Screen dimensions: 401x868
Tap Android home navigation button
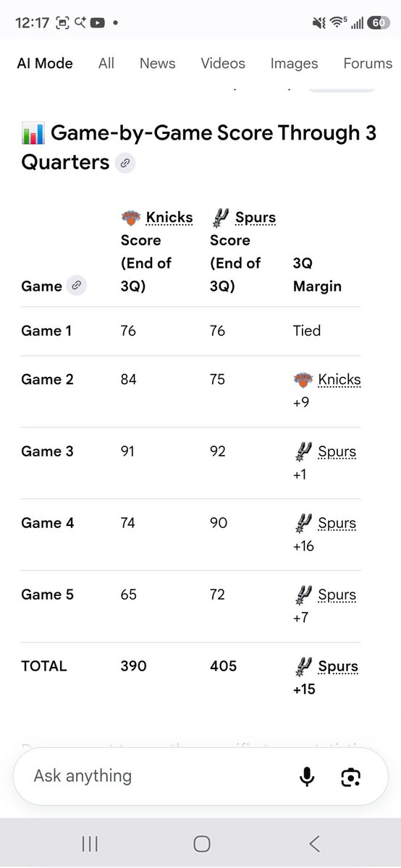pyautogui.click(x=202, y=843)
